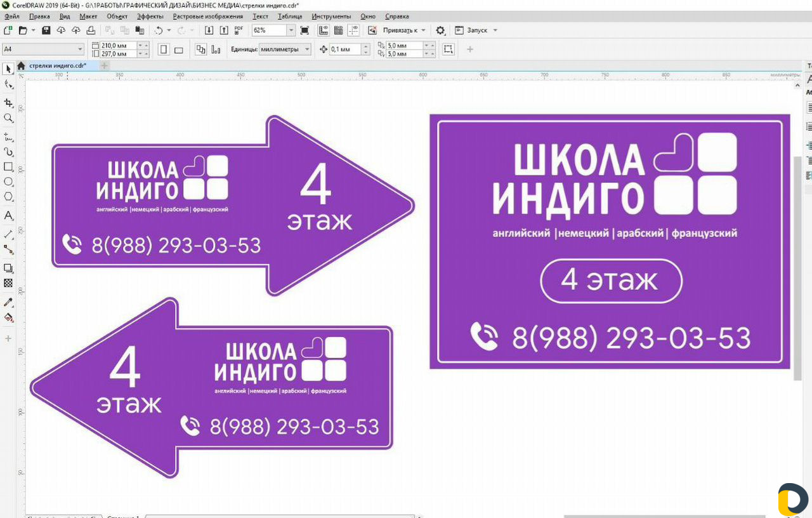The width and height of the screenshot is (812, 518).
Task: Set portrait page orientation
Action: click(164, 50)
